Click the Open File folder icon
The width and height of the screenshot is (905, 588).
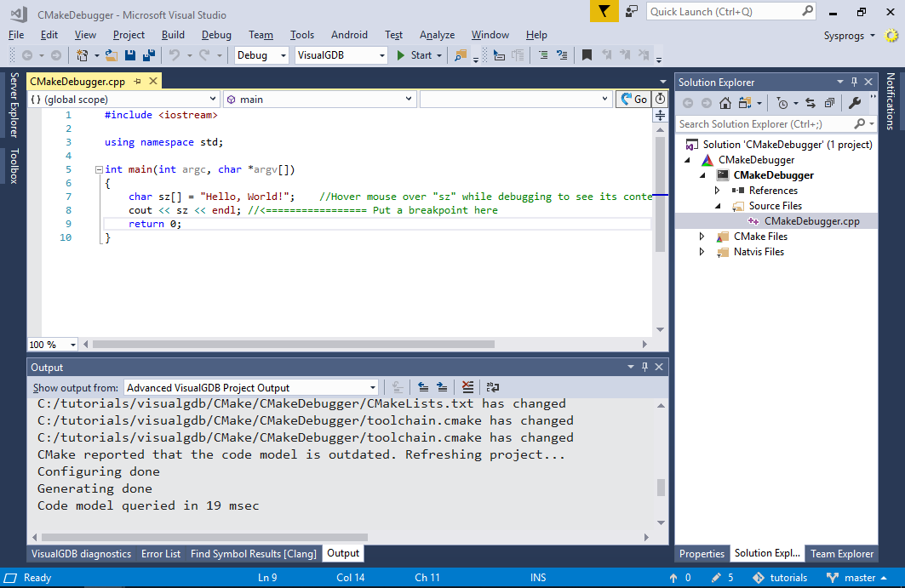112,55
